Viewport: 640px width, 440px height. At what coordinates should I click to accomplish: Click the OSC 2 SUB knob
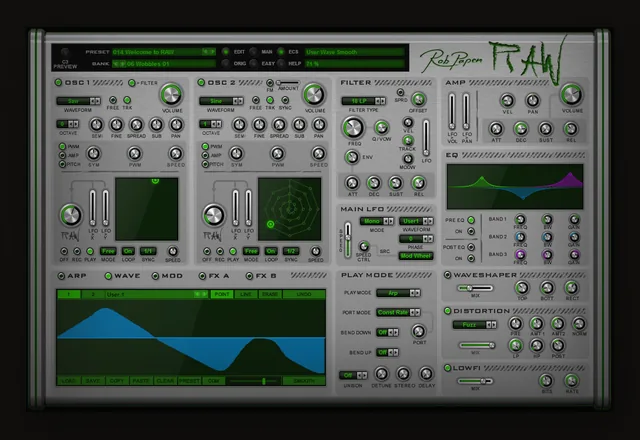point(299,124)
